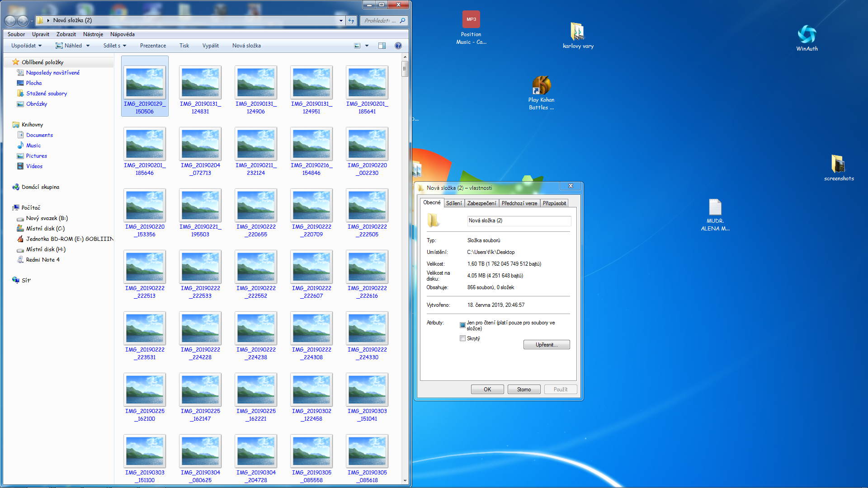This screenshot has width=868, height=488.
Task: Open the view options dropdown arrow
Action: point(367,46)
